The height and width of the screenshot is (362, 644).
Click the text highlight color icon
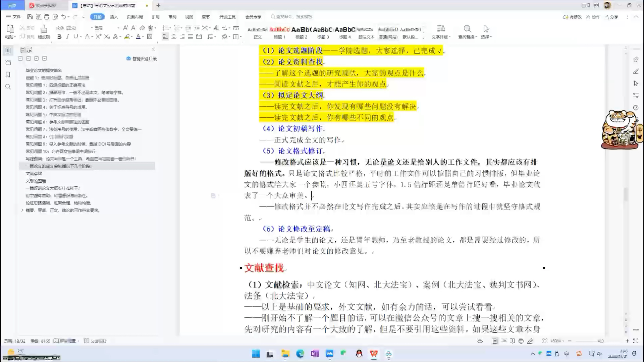click(x=127, y=37)
